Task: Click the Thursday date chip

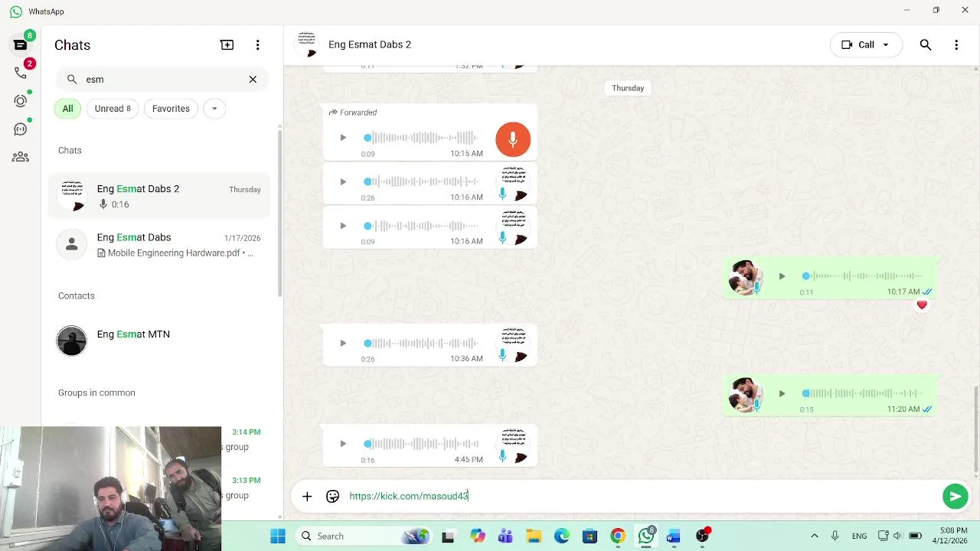Action: [x=628, y=88]
